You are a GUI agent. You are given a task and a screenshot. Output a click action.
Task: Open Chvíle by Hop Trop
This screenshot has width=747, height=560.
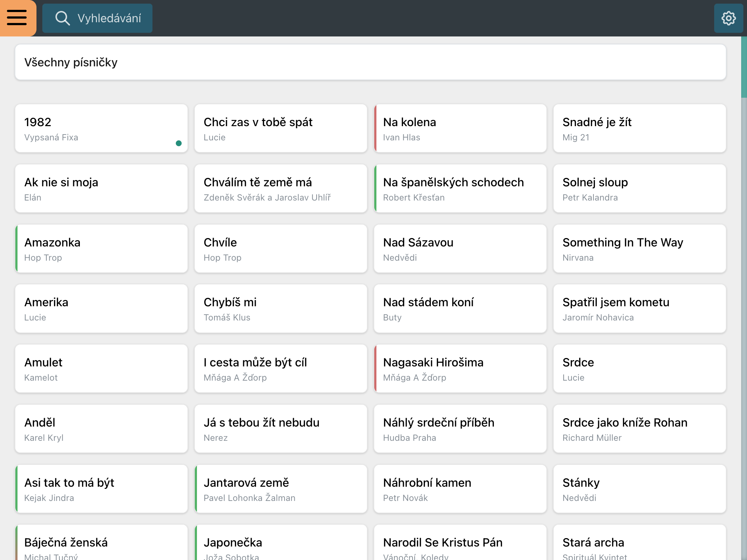pyautogui.click(x=281, y=249)
